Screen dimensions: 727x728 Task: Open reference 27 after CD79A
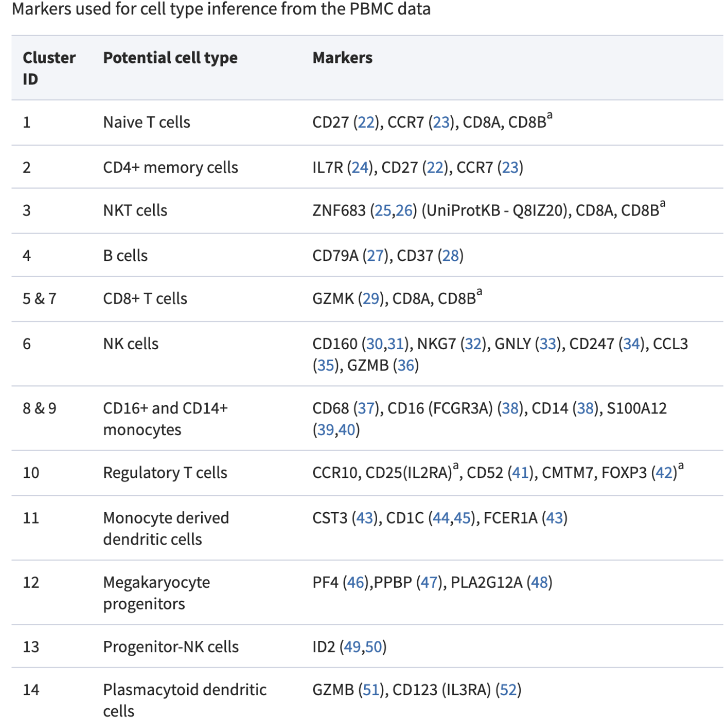pos(376,256)
